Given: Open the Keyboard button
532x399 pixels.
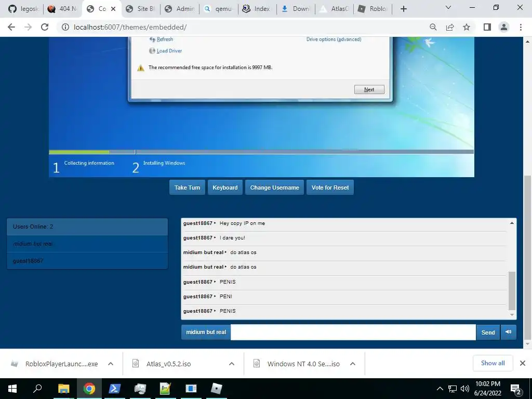Looking at the screenshot, I should click(x=225, y=187).
